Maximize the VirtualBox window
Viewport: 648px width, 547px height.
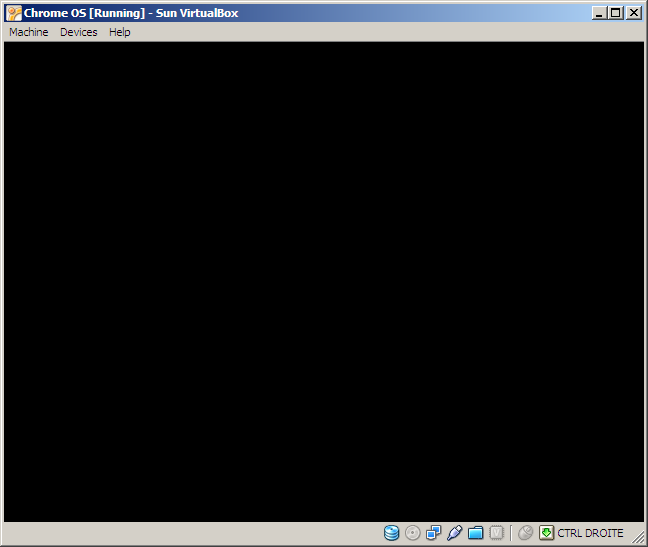pos(615,13)
